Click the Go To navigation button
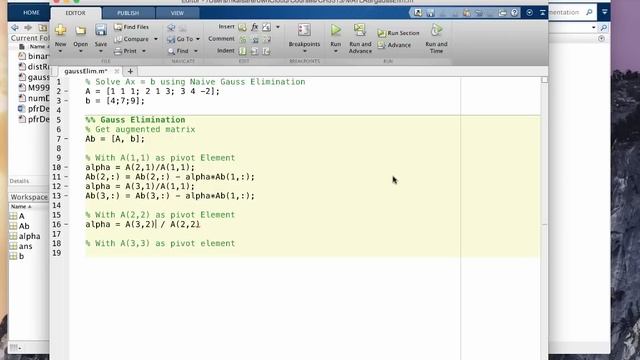Viewport: 640px width, 360px height. pyautogui.click(x=180, y=39)
